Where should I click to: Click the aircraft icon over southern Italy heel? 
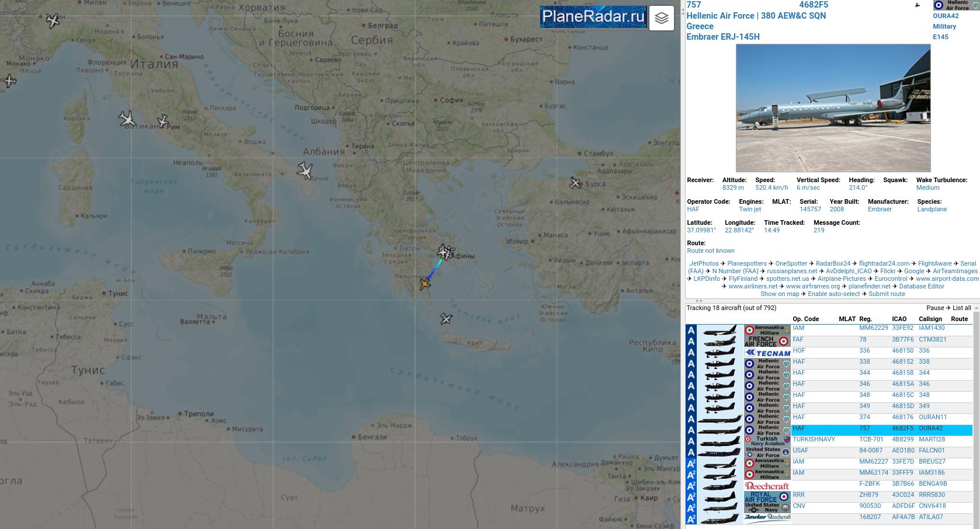click(305, 170)
